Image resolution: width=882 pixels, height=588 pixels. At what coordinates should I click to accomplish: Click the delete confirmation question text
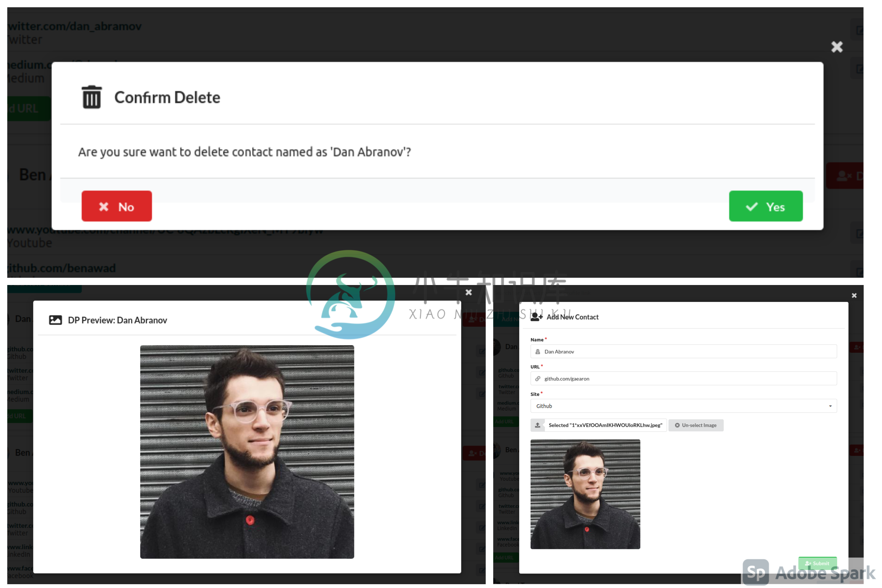pos(245,152)
